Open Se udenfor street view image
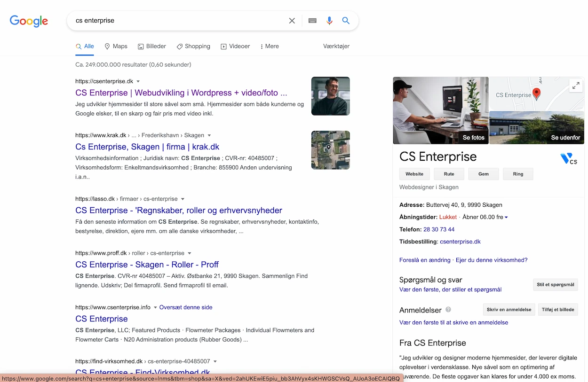The width and height of the screenshot is (588, 382). 537,128
